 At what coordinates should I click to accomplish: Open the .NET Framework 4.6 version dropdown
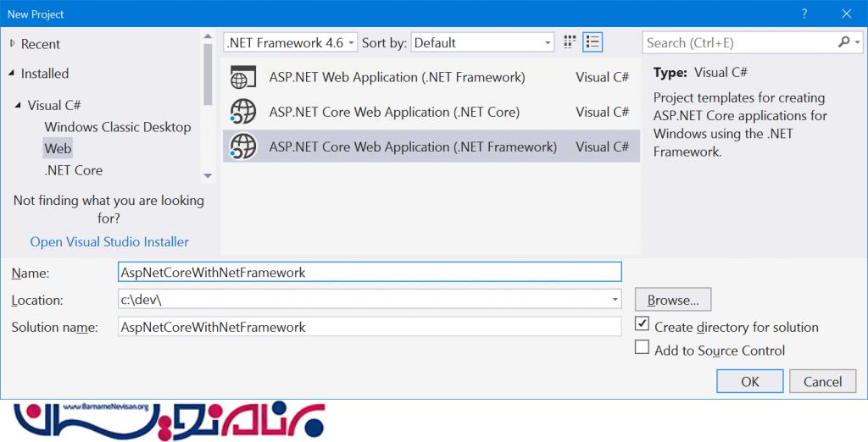click(291, 42)
